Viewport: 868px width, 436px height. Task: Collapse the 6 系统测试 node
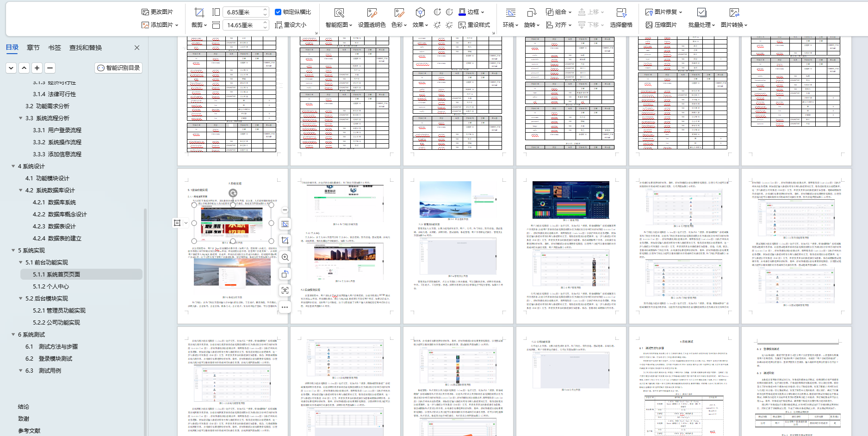coord(13,335)
